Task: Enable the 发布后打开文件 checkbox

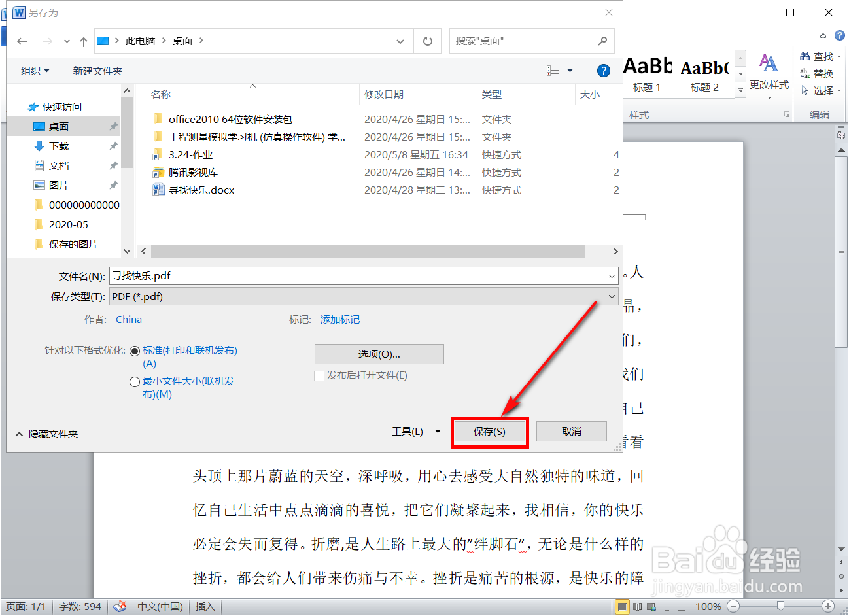Action: (319, 375)
